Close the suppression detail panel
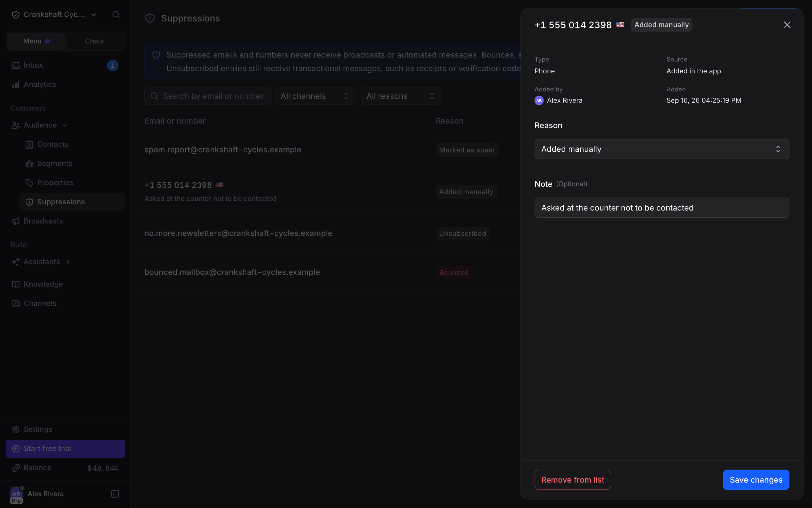This screenshot has height=508, width=812. (x=787, y=25)
